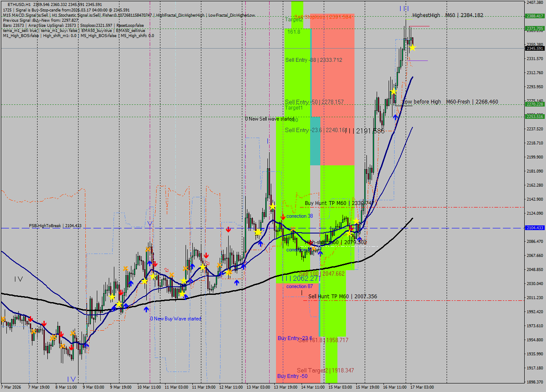The height and width of the screenshot is (392, 546).
Task: Select the 'Sell Entry -88 | 2333.712' label
Action: click(x=314, y=60)
